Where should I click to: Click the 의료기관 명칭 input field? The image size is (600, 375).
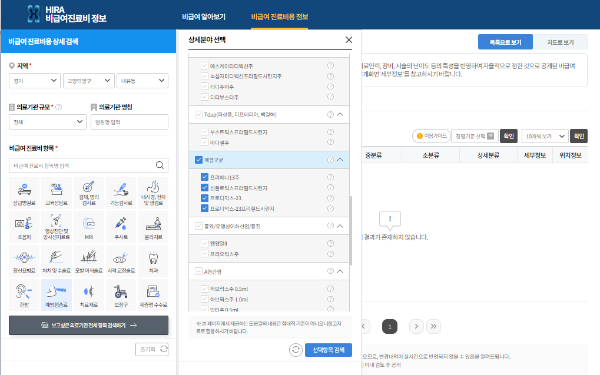pos(129,122)
